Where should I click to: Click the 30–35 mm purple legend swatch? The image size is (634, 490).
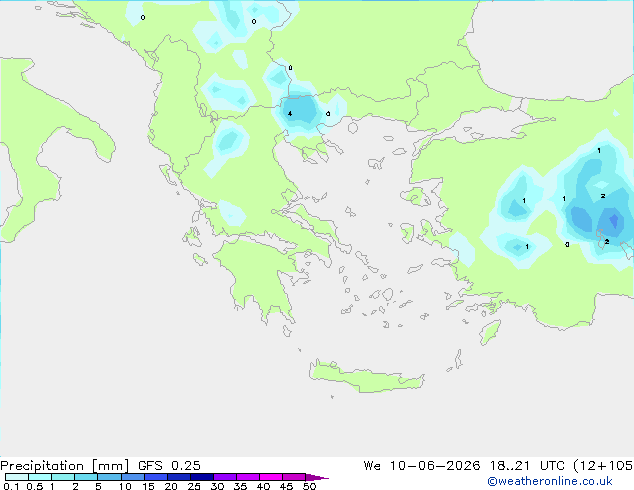224,477
